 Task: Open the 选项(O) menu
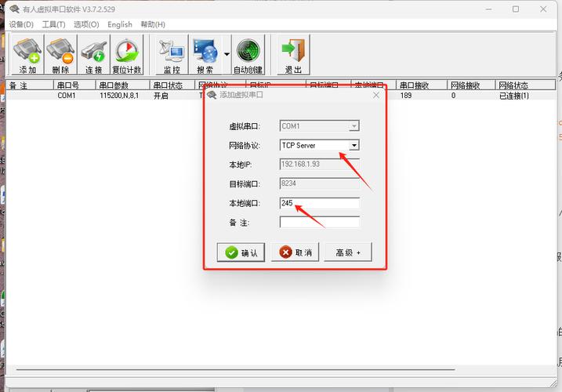[x=86, y=24]
